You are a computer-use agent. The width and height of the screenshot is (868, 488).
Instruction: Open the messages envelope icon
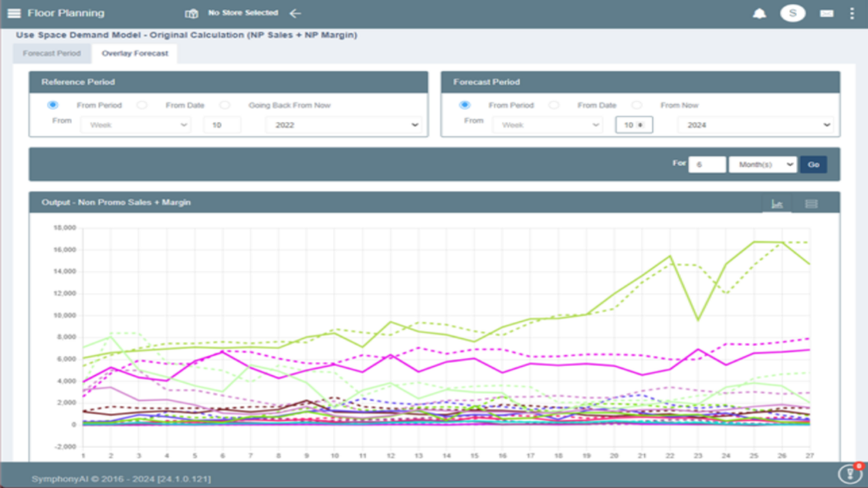[826, 14]
